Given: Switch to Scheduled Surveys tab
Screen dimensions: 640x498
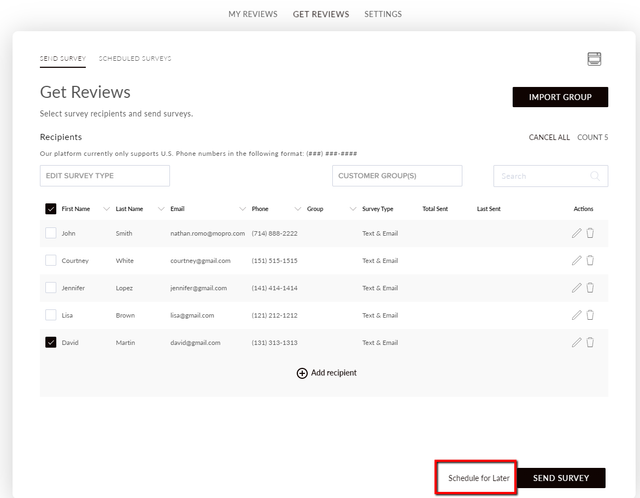Looking at the screenshot, I should point(135,58).
